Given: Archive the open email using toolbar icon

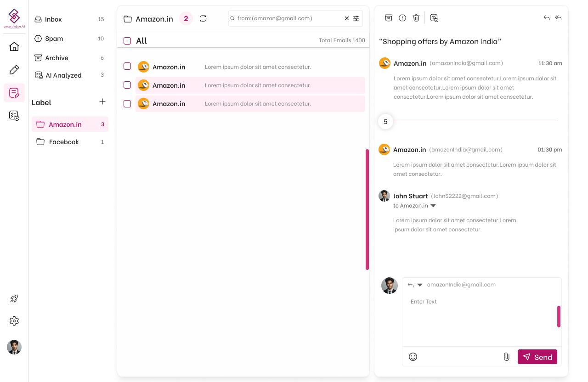Looking at the screenshot, I should tap(389, 18).
